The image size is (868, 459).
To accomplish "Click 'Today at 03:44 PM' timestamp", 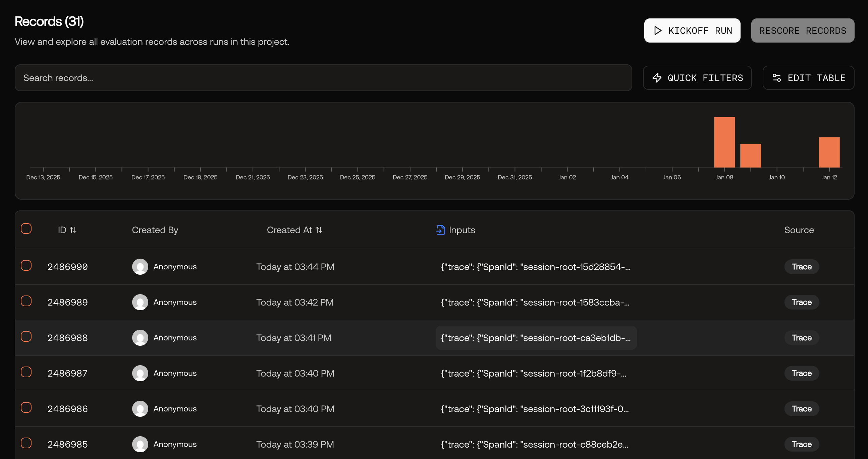I will tap(295, 267).
